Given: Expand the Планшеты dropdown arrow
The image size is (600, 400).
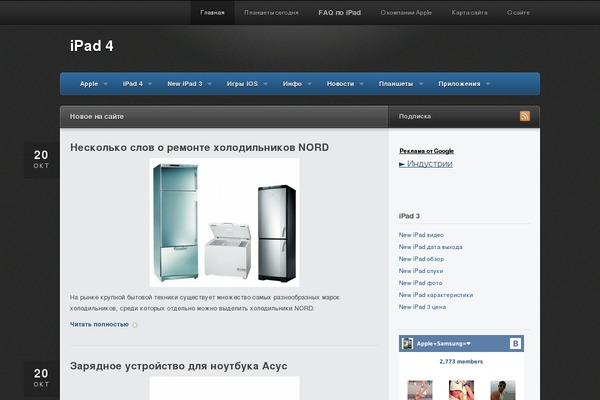Looking at the screenshot, I should point(421,84).
